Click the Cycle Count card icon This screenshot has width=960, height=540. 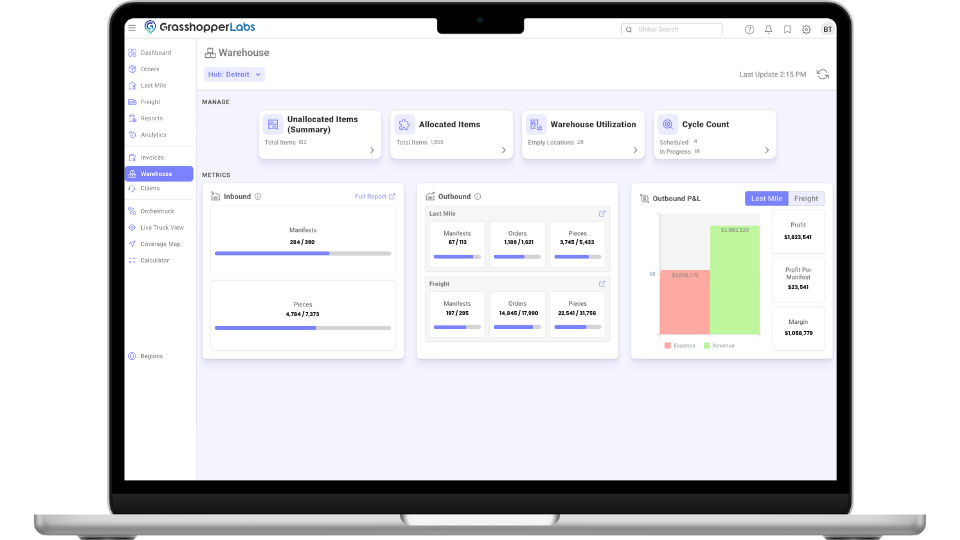[668, 124]
